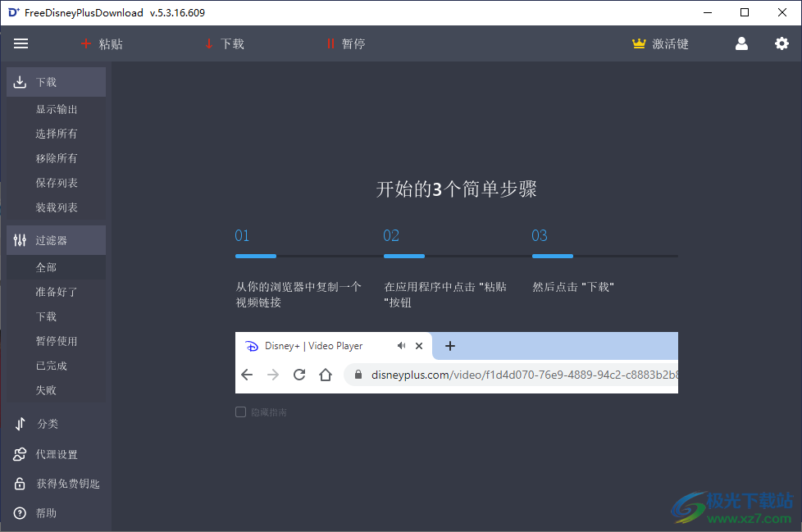Click the 激活键 toolbar label
The image size is (802, 532).
click(x=671, y=44)
